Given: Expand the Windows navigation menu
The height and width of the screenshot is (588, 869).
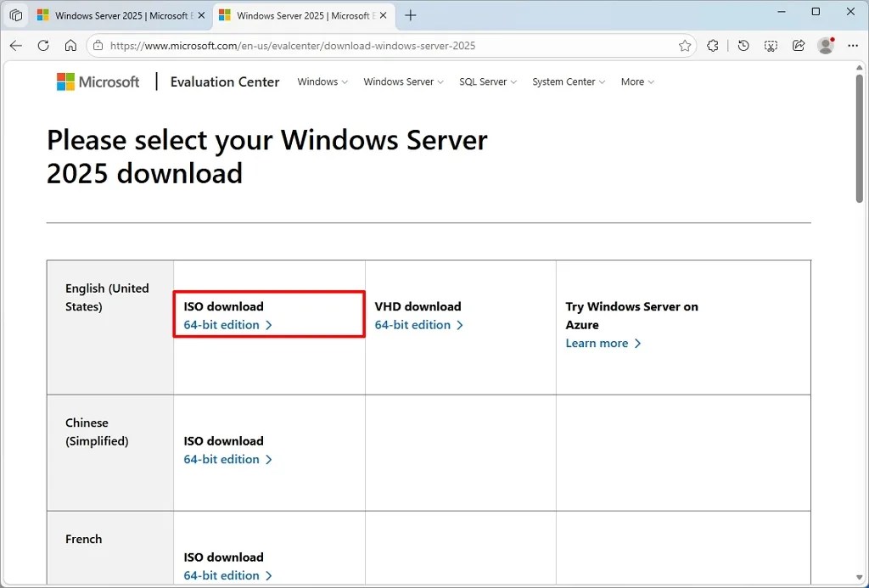Looking at the screenshot, I should coord(322,82).
